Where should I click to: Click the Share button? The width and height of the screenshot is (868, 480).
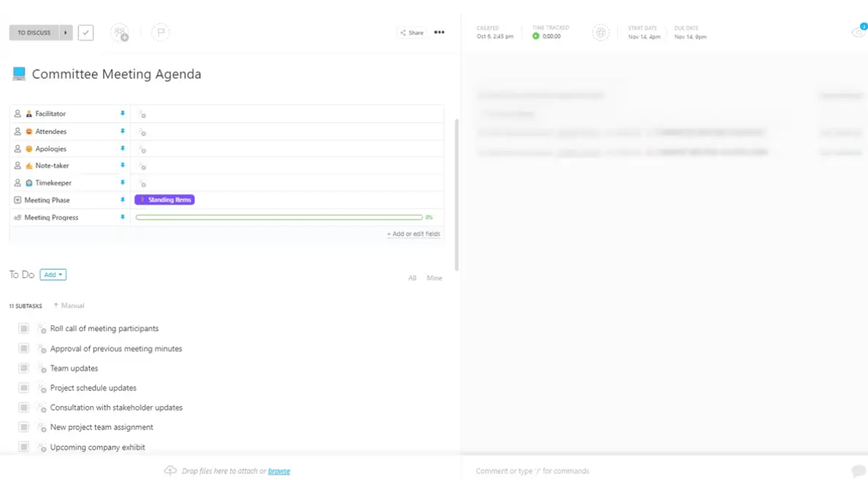[x=412, y=33]
